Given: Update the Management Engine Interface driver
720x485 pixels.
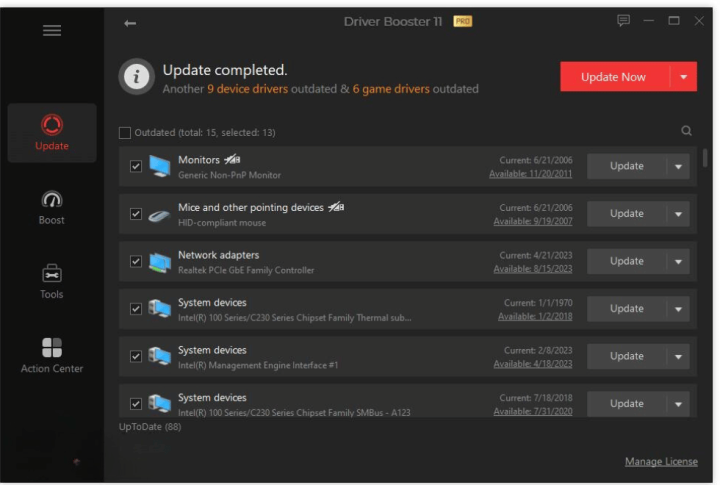Looking at the screenshot, I should tap(627, 356).
